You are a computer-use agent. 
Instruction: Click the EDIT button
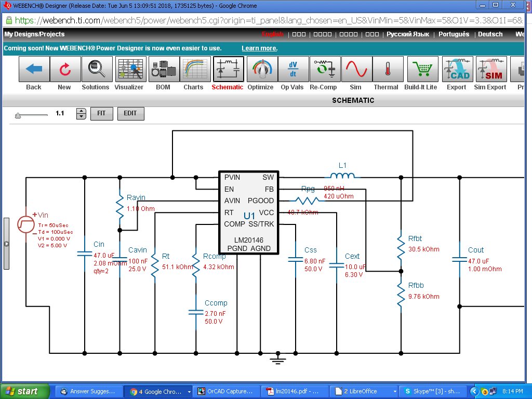[x=130, y=113]
